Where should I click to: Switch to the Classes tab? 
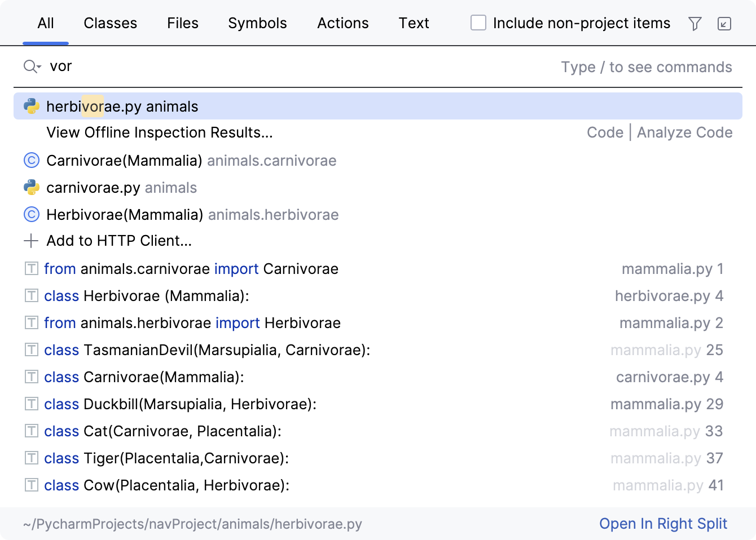pos(111,23)
